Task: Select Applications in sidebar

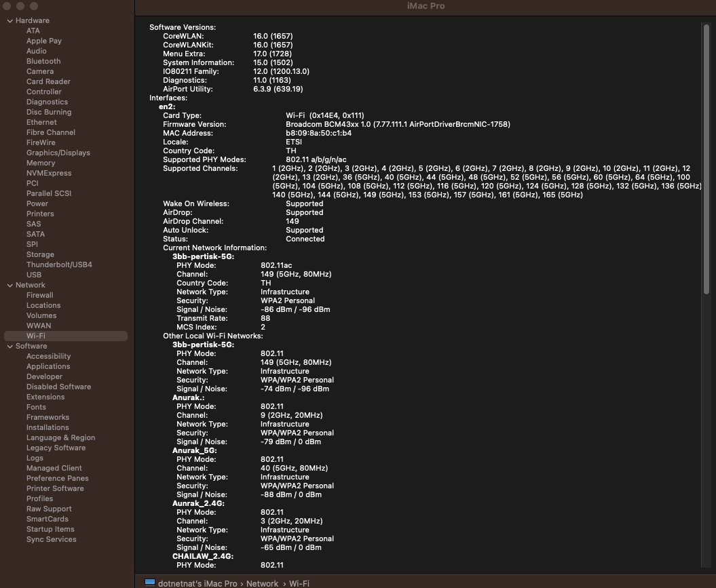Action: [48, 366]
